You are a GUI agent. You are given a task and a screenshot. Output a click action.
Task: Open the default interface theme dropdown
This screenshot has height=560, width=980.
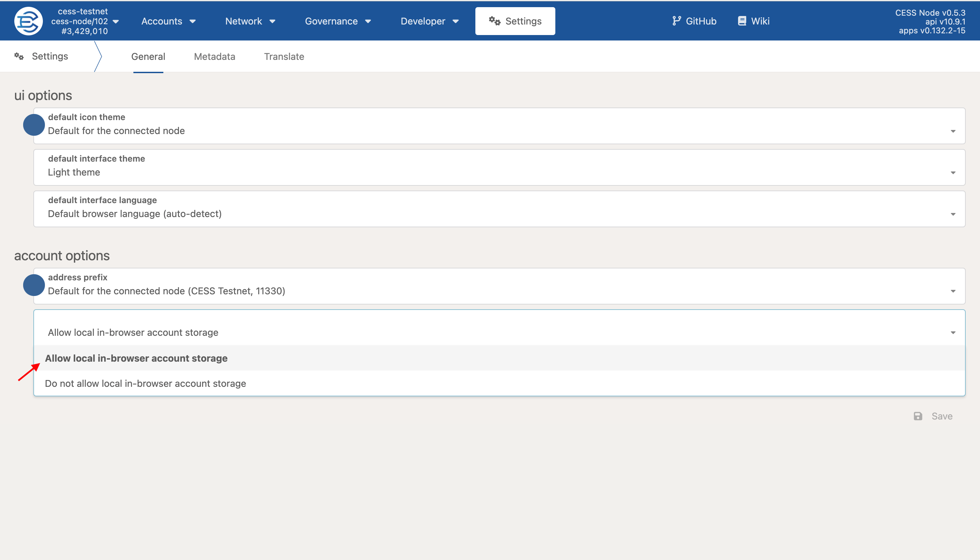coord(499,167)
